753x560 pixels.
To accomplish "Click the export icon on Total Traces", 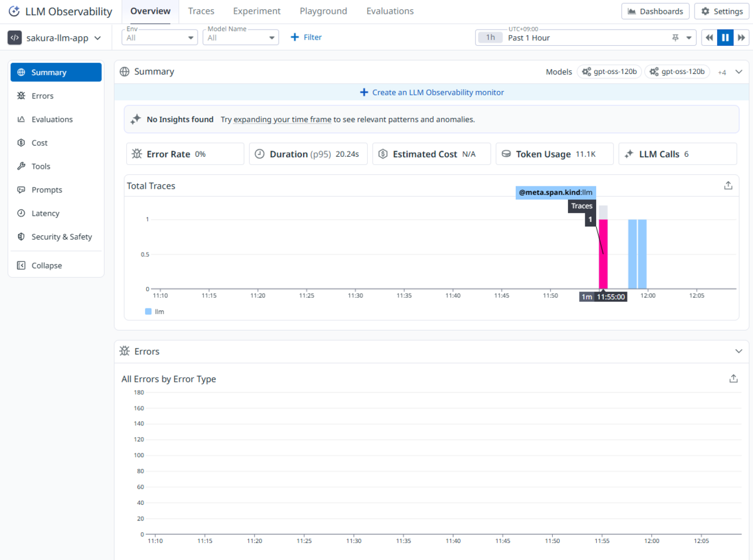I will pyautogui.click(x=728, y=186).
